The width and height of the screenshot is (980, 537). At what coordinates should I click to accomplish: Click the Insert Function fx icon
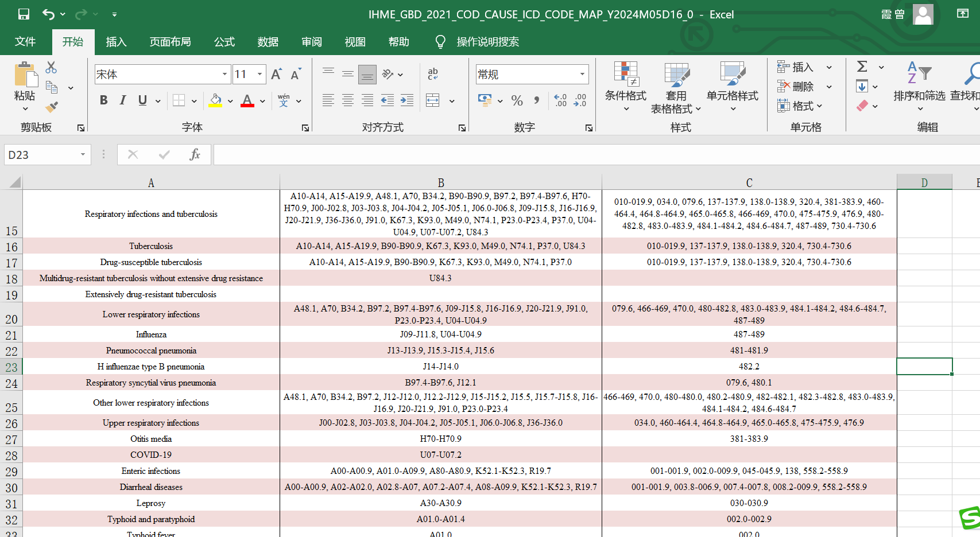tap(195, 154)
